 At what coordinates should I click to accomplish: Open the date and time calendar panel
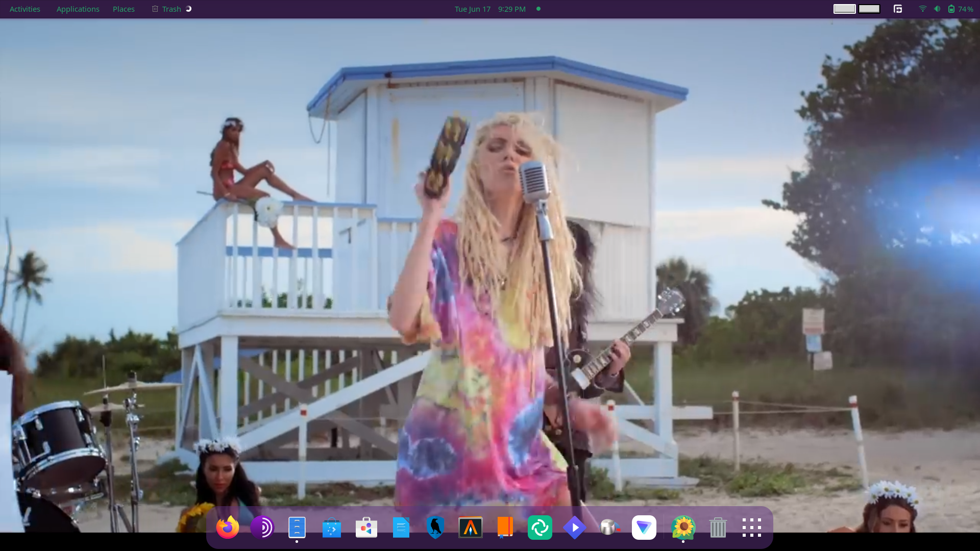click(490, 9)
